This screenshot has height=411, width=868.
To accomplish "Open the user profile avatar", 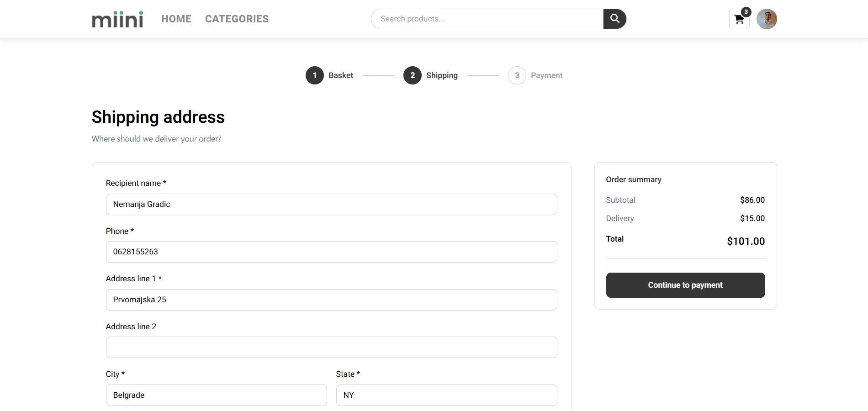I will click(x=767, y=19).
